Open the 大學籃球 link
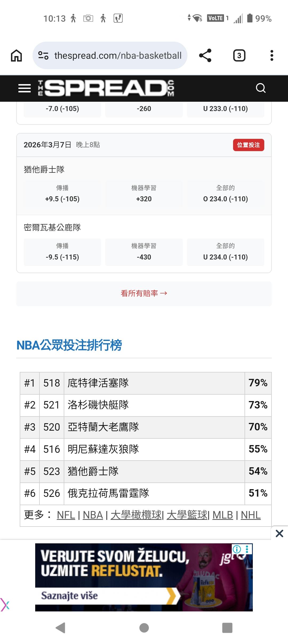This screenshot has width=288, height=644. pyautogui.click(x=187, y=515)
